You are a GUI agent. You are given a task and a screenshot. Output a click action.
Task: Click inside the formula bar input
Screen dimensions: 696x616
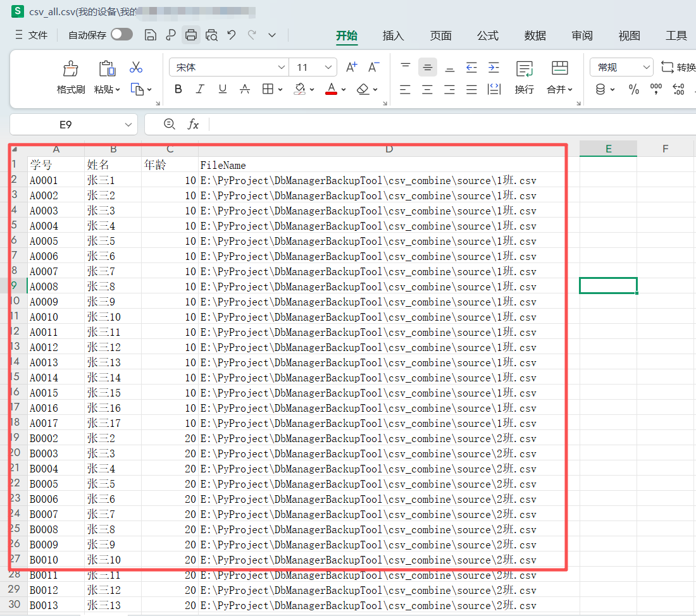pos(452,124)
